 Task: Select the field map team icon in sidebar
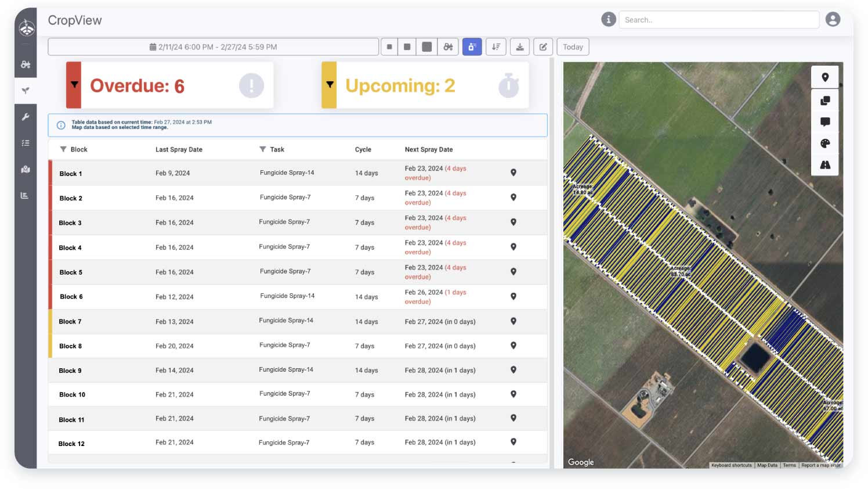(x=26, y=169)
